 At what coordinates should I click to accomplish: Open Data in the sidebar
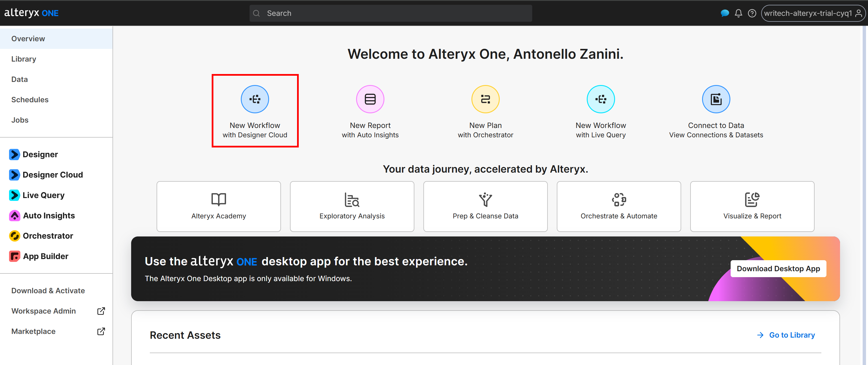click(x=56, y=79)
